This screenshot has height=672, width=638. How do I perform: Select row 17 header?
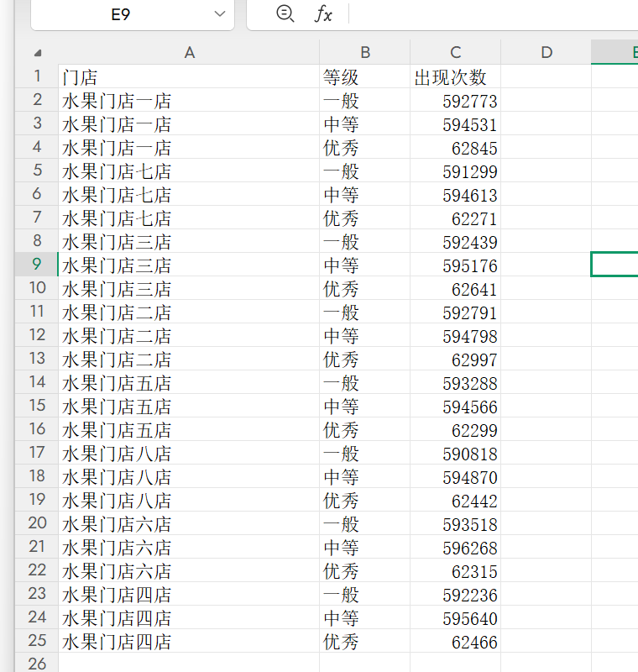[37, 454]
